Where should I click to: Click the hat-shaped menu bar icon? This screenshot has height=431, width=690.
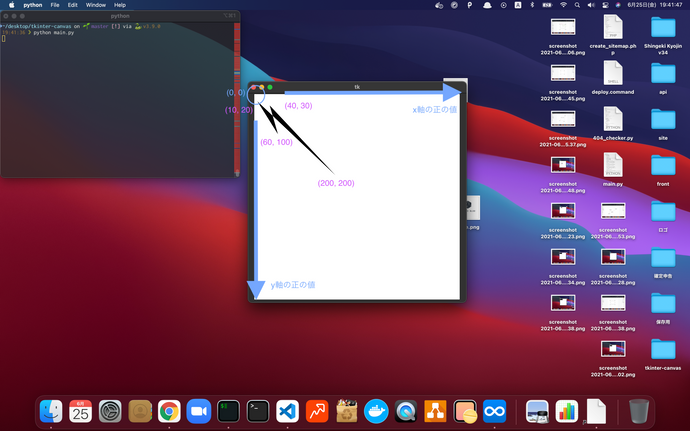click(487, 5)
